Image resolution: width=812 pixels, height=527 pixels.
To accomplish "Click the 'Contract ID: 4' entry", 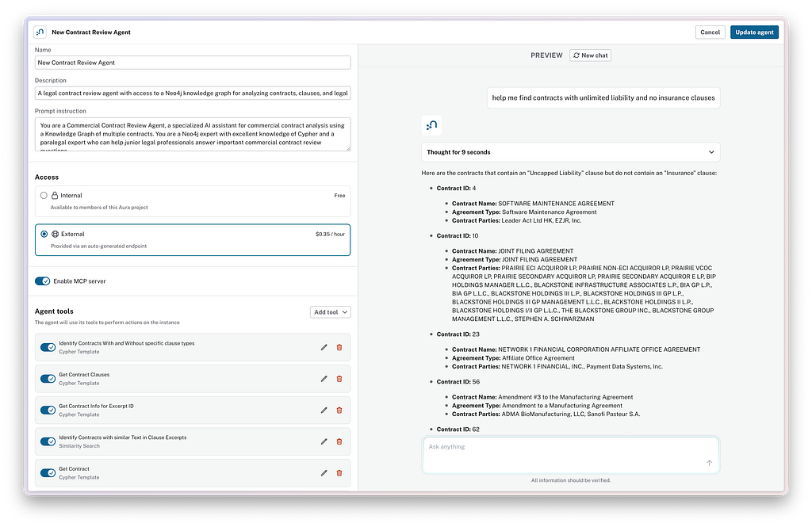I will point(456,189).
